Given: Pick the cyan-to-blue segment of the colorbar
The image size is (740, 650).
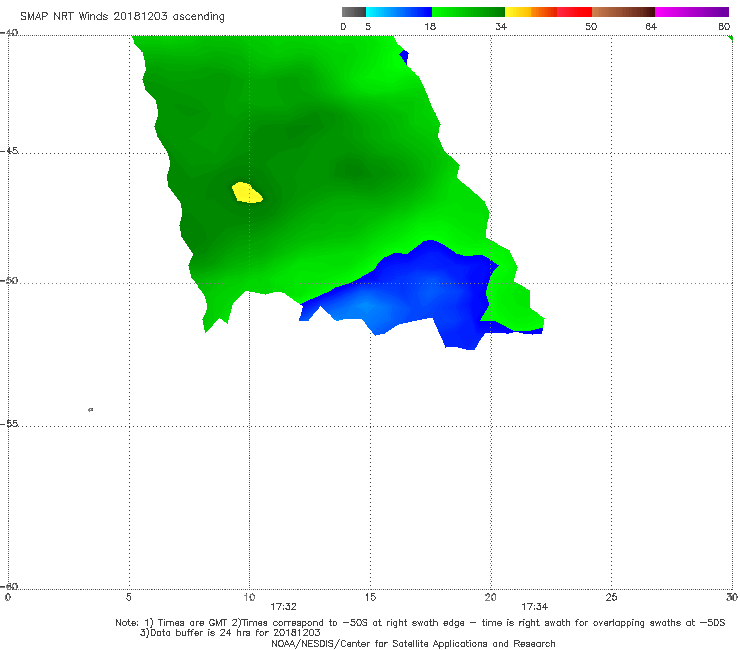Looking at the screenshot, I should click(x=398, y=12).
